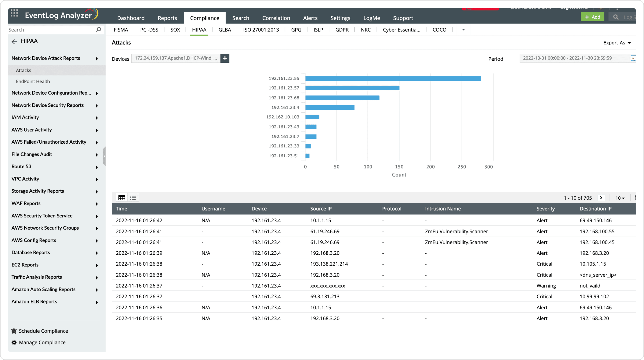Click the back arrow beside HIPAA
This screenshot has height=360, width=644.
[x=14, y=41]
